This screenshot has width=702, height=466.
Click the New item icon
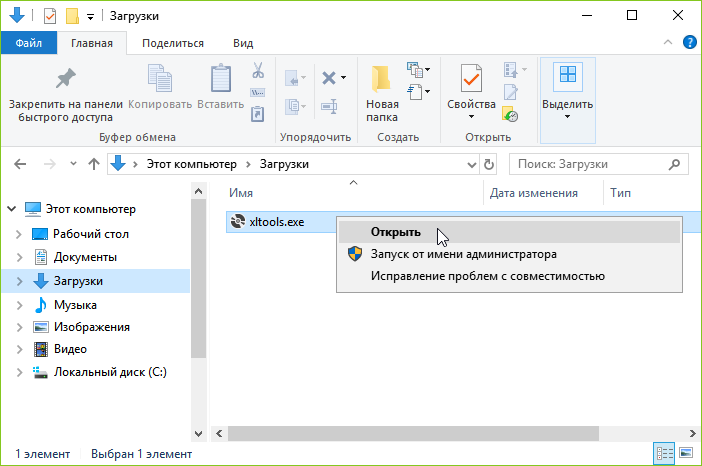(415, 70)
